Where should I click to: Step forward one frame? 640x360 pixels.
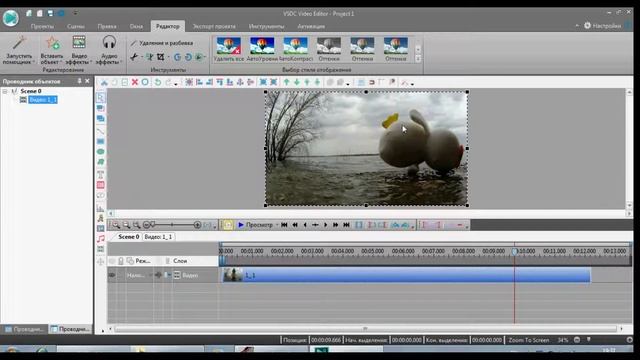pyautogui.click(x=325, y=225)
